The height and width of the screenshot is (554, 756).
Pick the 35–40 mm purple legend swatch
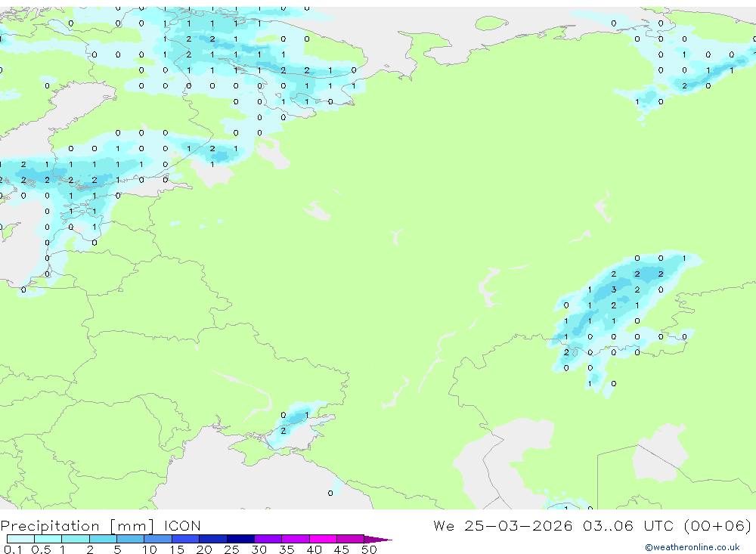pos(296,539)
